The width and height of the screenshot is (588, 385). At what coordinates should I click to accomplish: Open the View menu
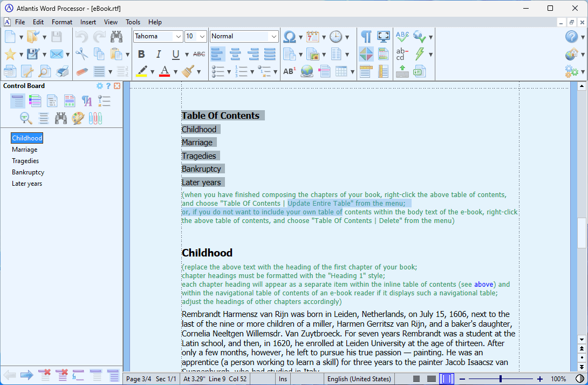(111, 22)
